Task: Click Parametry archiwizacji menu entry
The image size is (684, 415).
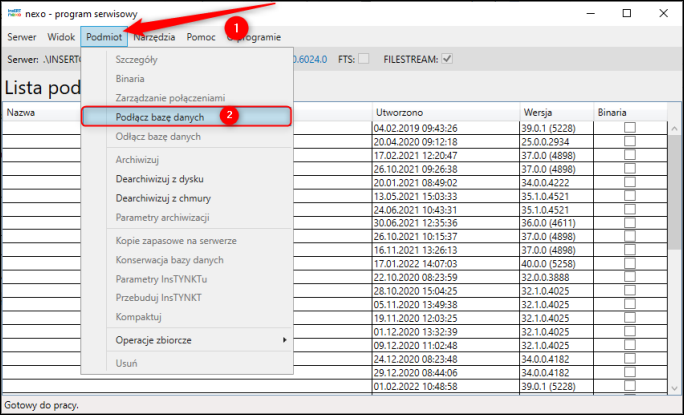Action: (x=186, y=217)
